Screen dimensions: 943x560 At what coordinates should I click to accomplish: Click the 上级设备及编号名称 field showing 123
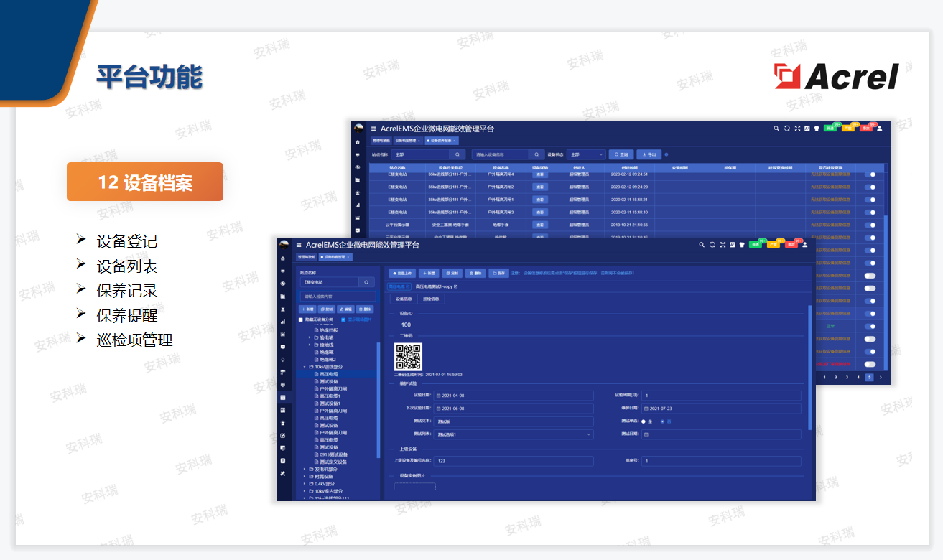[514, 461]
